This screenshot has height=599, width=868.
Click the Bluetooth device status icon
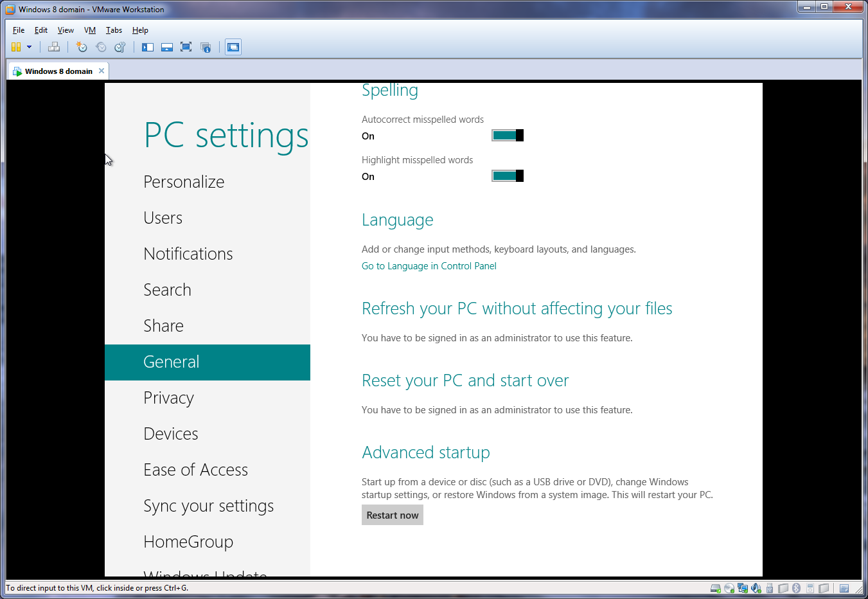[797, 588]
